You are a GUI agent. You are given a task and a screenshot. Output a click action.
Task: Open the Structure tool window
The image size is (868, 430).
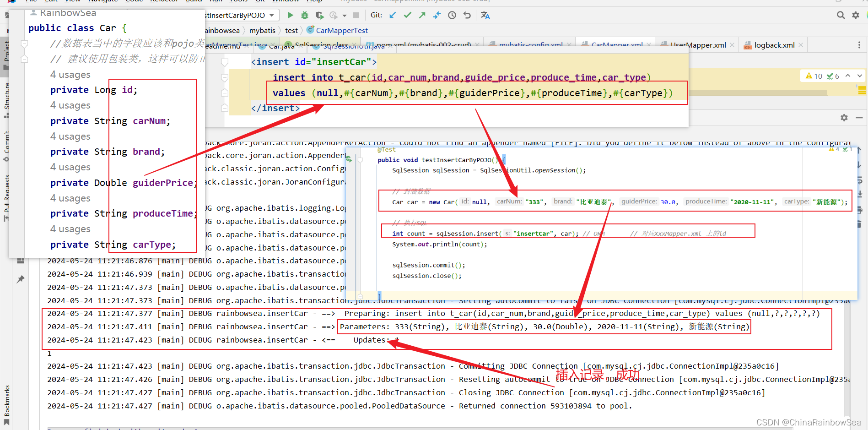(x=6, y=100)
